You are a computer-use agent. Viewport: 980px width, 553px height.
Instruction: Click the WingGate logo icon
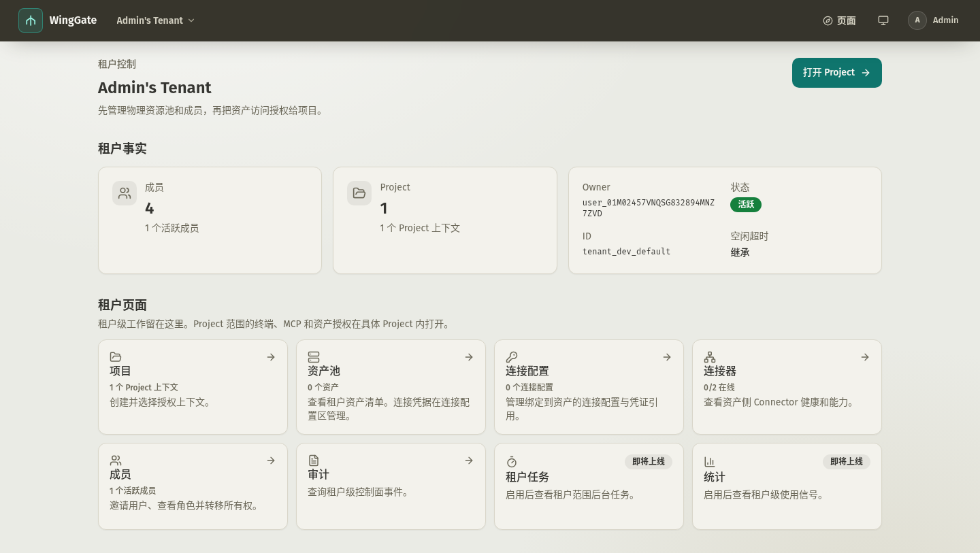[31, 20]
